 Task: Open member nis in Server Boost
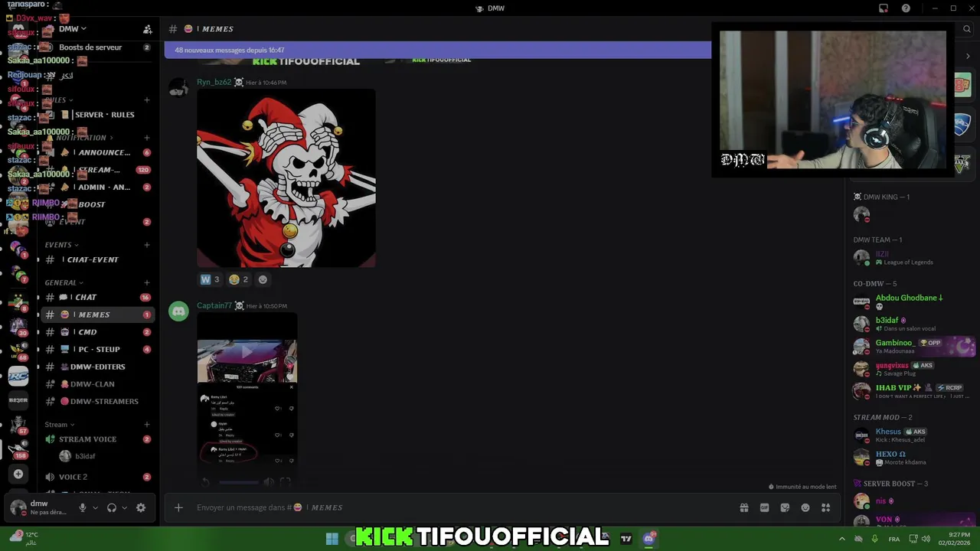(913, 501)
